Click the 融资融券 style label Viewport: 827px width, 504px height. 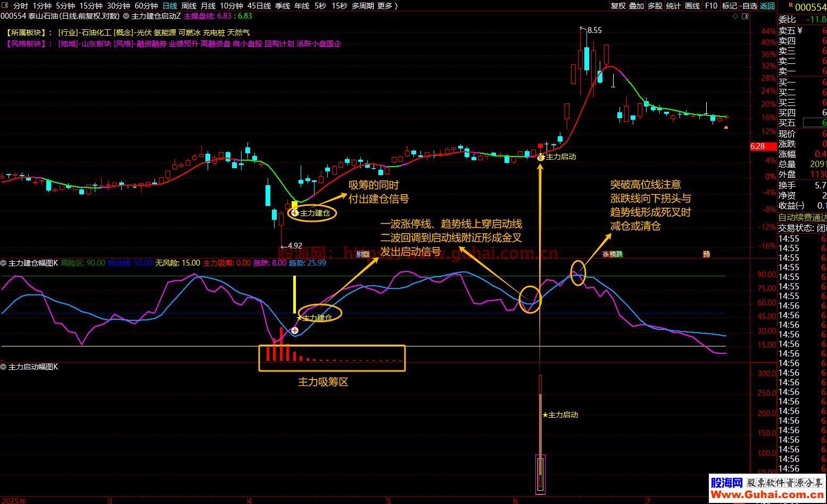[152, 44]
